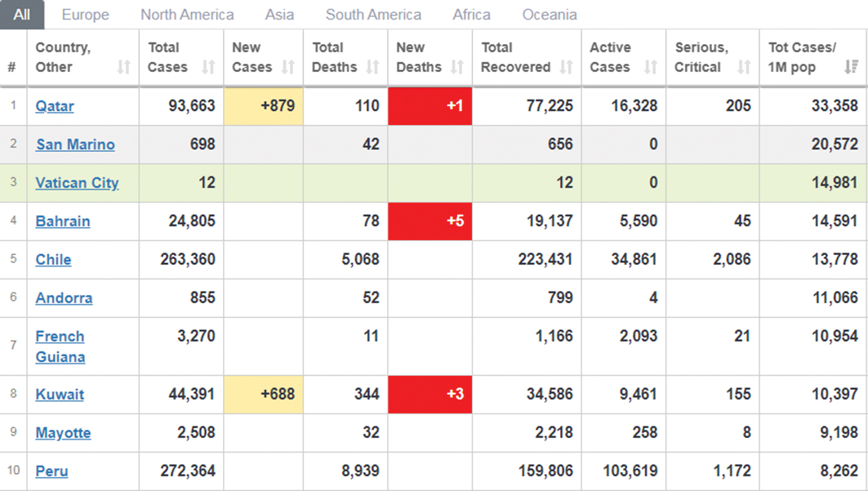The height and width of the screenshot is (491, 868).
Task: Click Qatar's red +1 new deaths cell
Action: (430, 106)
